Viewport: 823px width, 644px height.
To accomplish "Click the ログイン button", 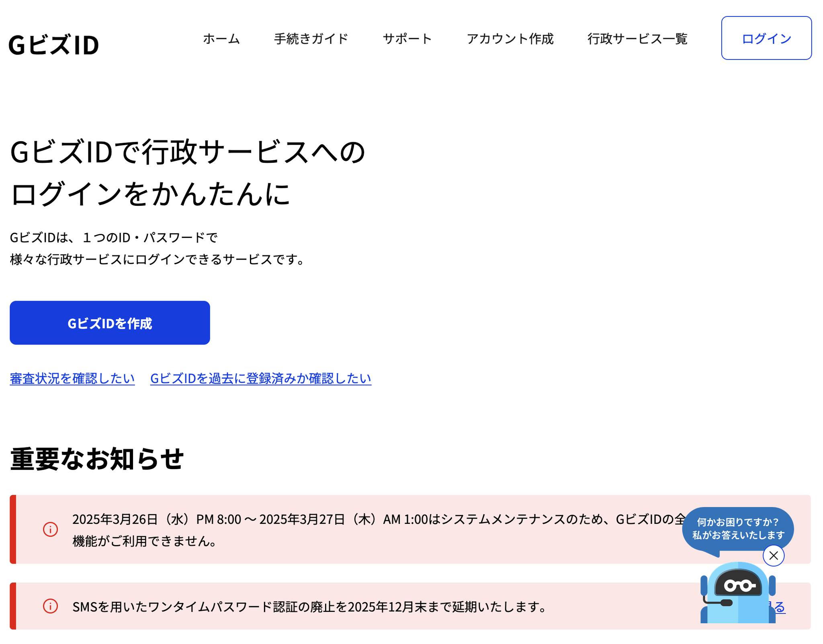I will click(x=766, y=38).
